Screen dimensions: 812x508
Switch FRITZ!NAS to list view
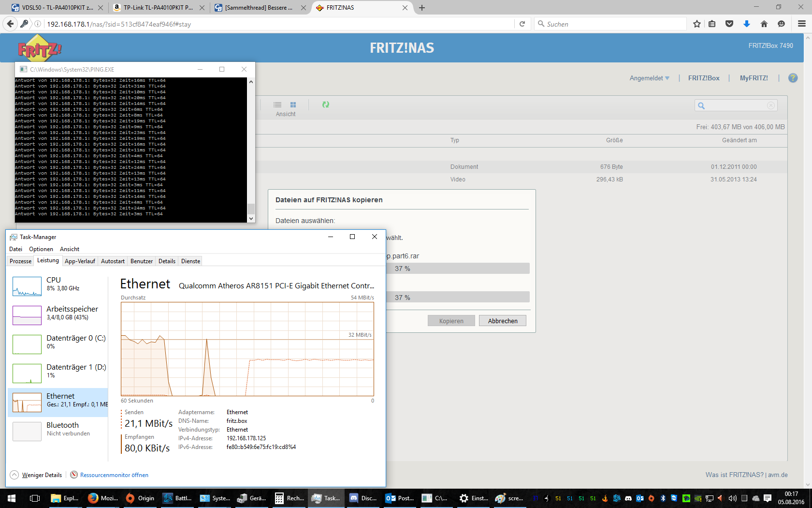pyautogui.click(x=277, y=105)
